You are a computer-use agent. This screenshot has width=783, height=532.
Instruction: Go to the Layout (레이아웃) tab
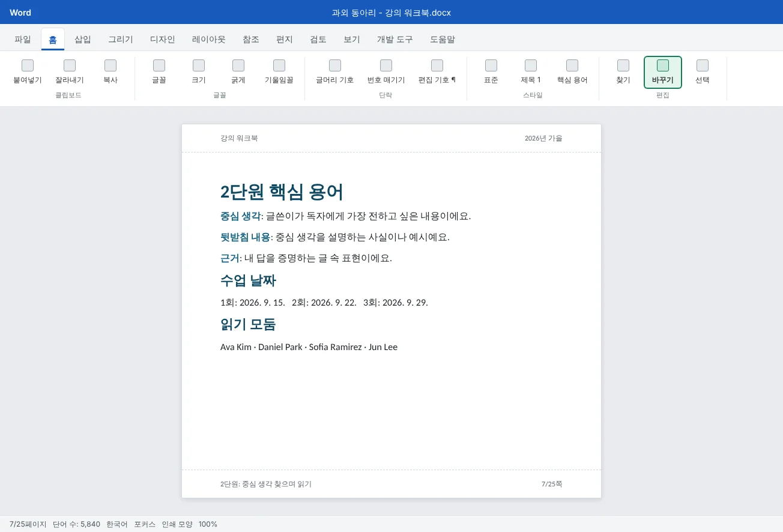pos(209,40)
